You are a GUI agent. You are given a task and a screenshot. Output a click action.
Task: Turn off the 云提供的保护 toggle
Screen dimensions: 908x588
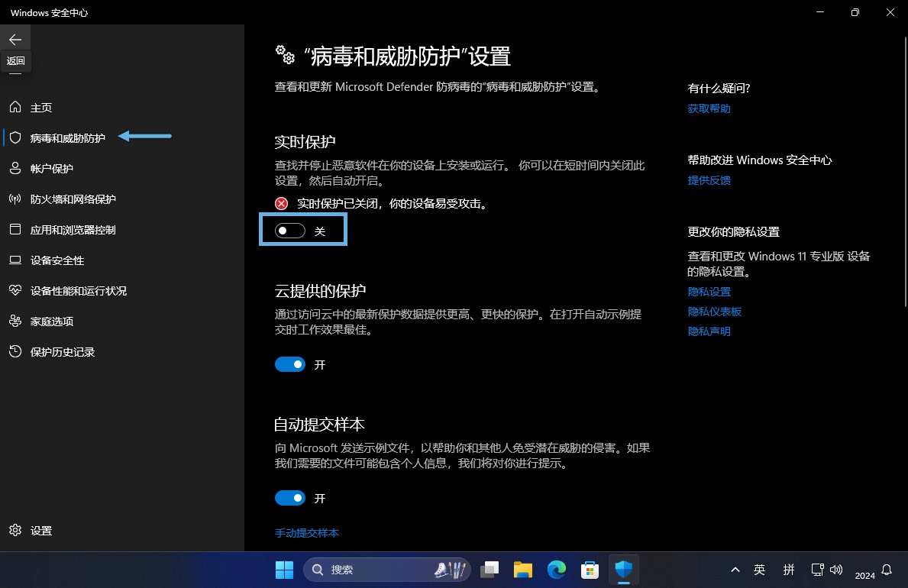tap(290, 364)
